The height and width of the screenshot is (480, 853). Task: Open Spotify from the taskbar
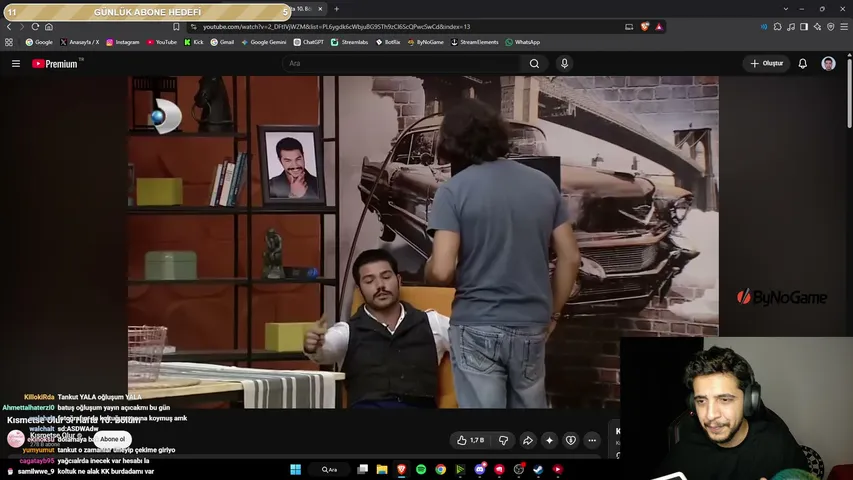pos(421,469)
